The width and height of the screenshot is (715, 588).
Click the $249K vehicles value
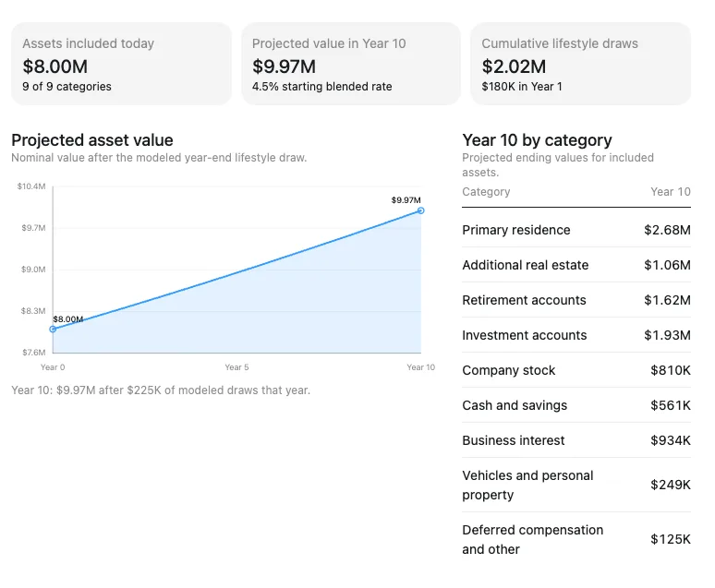(x=671, y=485)
